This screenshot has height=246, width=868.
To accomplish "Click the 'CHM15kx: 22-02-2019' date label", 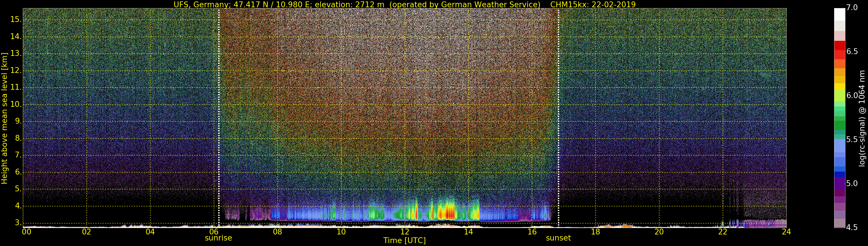I will [x=593, y=4].
